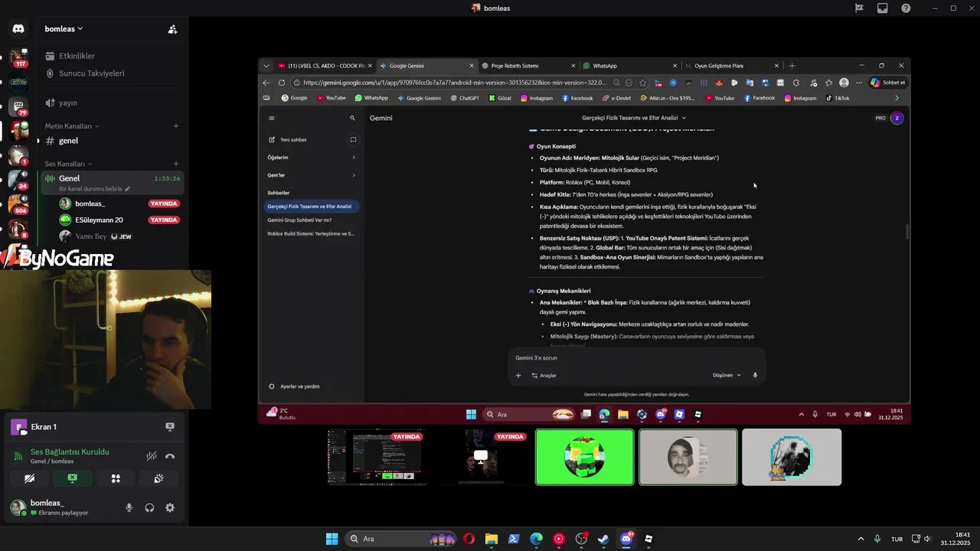The image size is (980, 551).
Task: Add channel under Ses Kanalları
Action: point(176,164)
